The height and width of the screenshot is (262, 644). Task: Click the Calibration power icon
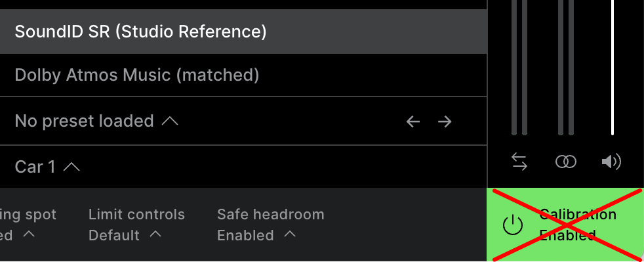pyautogui.click(x=513, y=225)
